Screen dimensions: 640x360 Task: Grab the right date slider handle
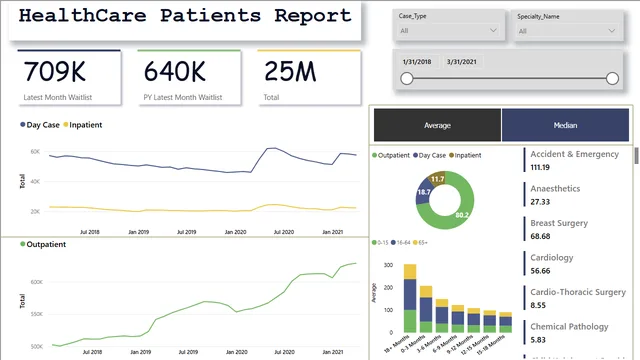(x=612, y=78)
